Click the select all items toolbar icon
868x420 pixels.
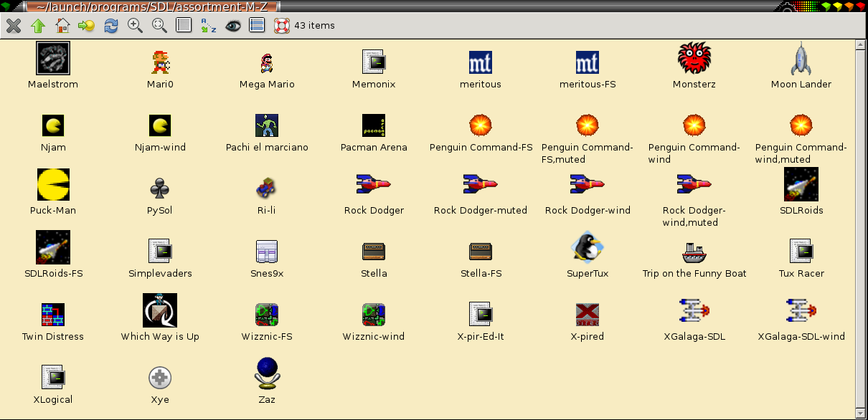(x=257, y=26)
